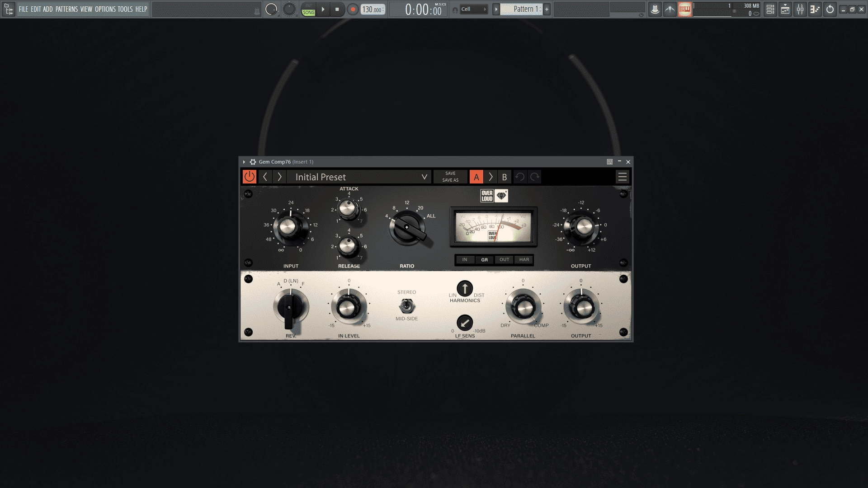Open the plugin hamburger menu
The image size is (868, 488).
(623, 177)
